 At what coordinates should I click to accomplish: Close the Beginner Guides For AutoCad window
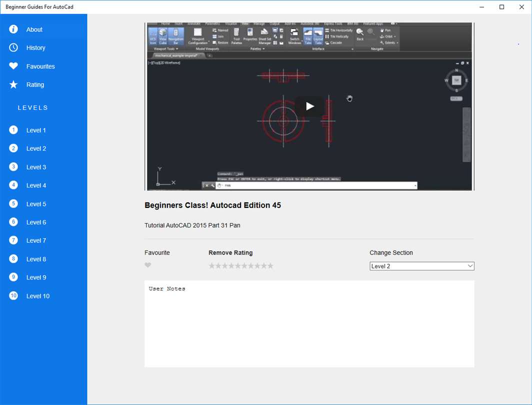click(521, 7)
